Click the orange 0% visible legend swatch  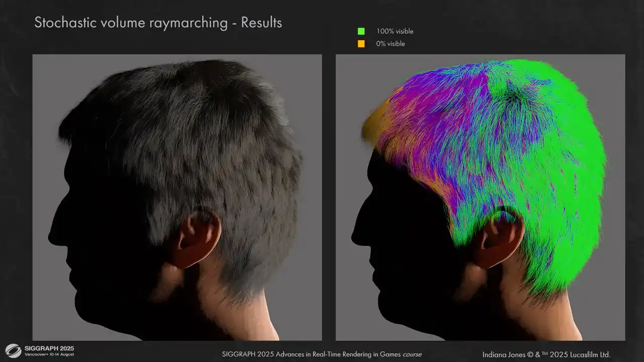[x=361, y=44]
